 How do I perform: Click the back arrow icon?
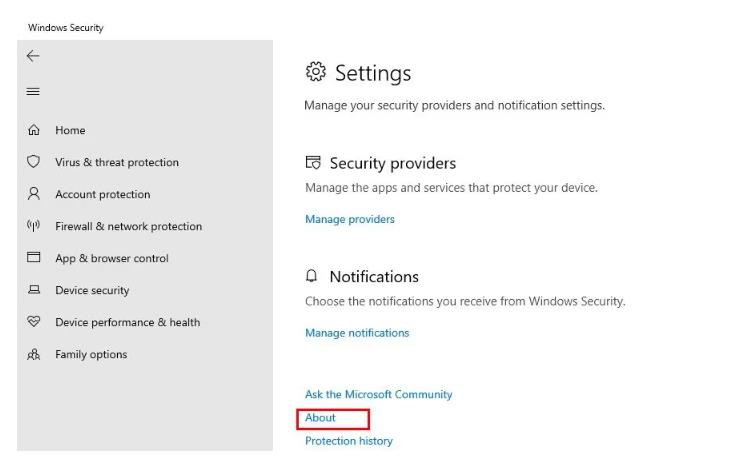(x=33, y=56)
